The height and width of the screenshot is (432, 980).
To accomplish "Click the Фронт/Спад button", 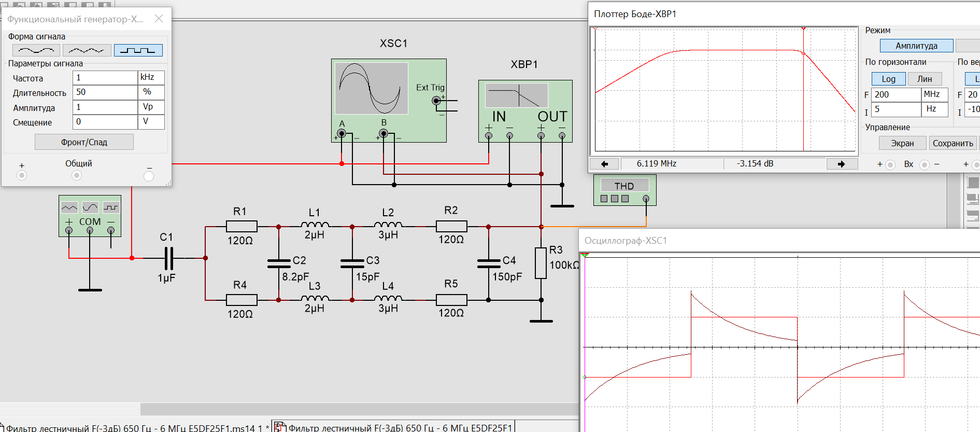I will pyautogui.click(x=84, y=142).
